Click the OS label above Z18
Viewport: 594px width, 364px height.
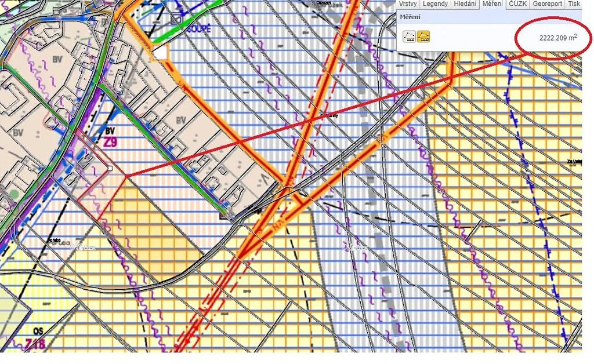pos(38,331)
